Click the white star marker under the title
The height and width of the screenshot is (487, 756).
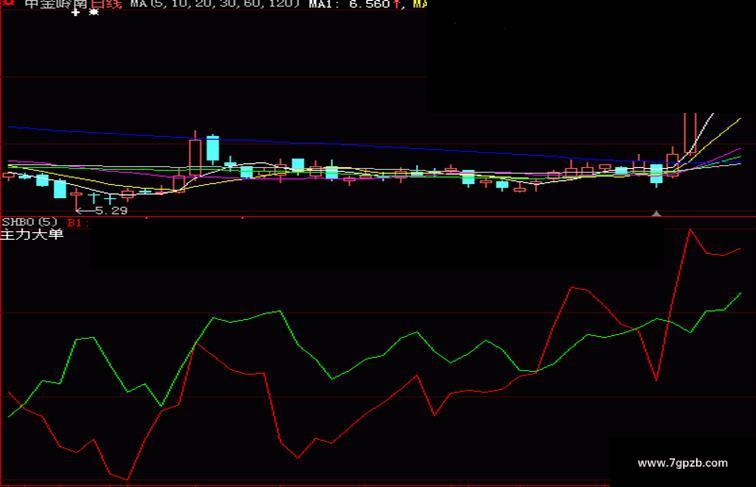[94, 12]
